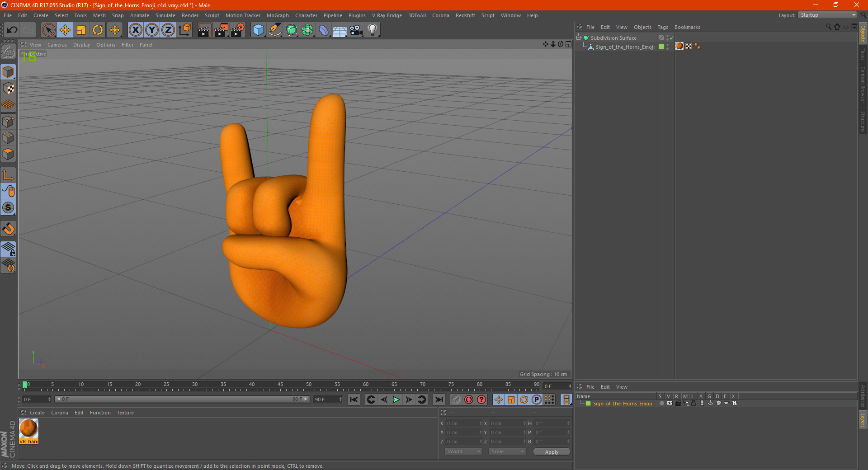The height and width of the screenshot is (470, 868).
Task: Click the green layer swatch of Sign_of_the_Horns_Emoji object
Action: 661,47
